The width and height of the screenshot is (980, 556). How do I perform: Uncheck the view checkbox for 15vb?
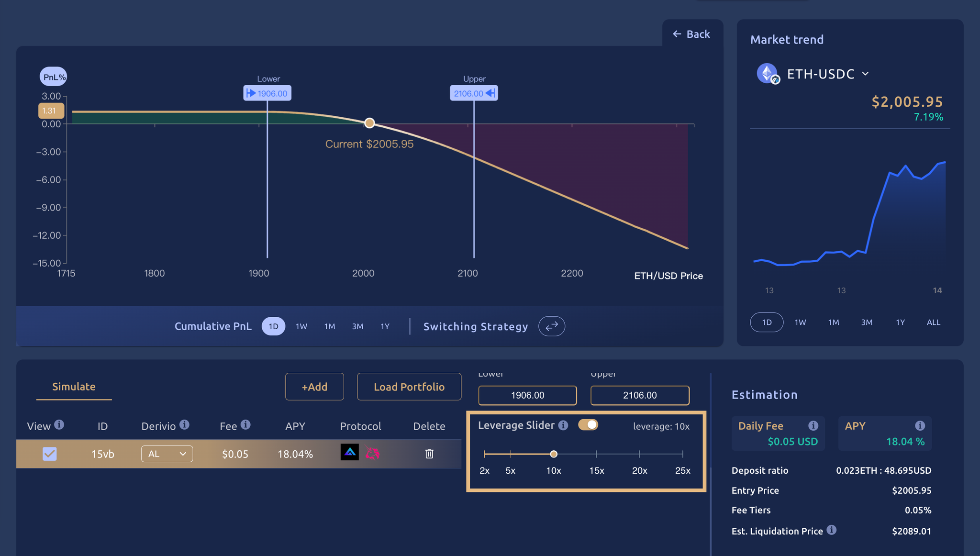50,454
